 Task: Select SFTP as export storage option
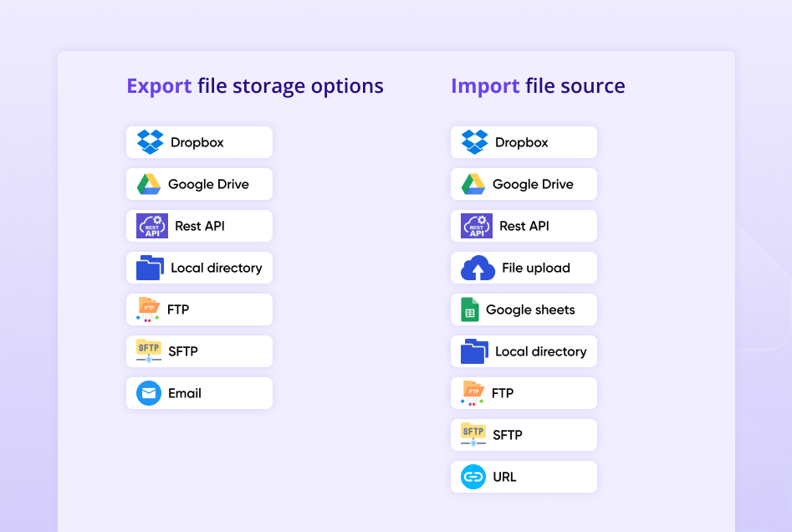click(199, 350)
